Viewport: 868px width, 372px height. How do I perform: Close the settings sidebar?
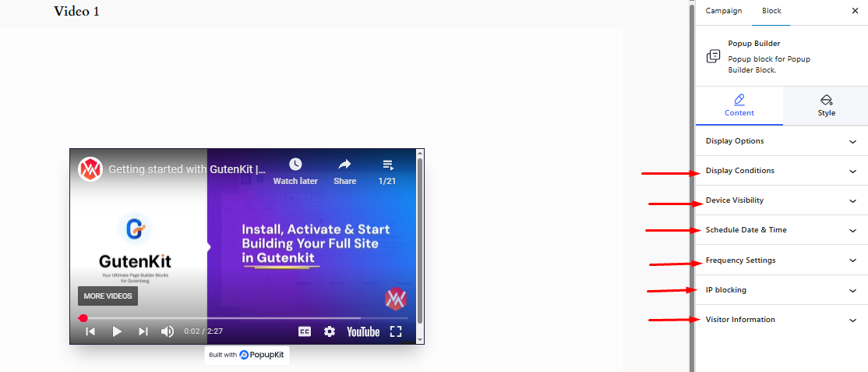(x=855, y=11)
